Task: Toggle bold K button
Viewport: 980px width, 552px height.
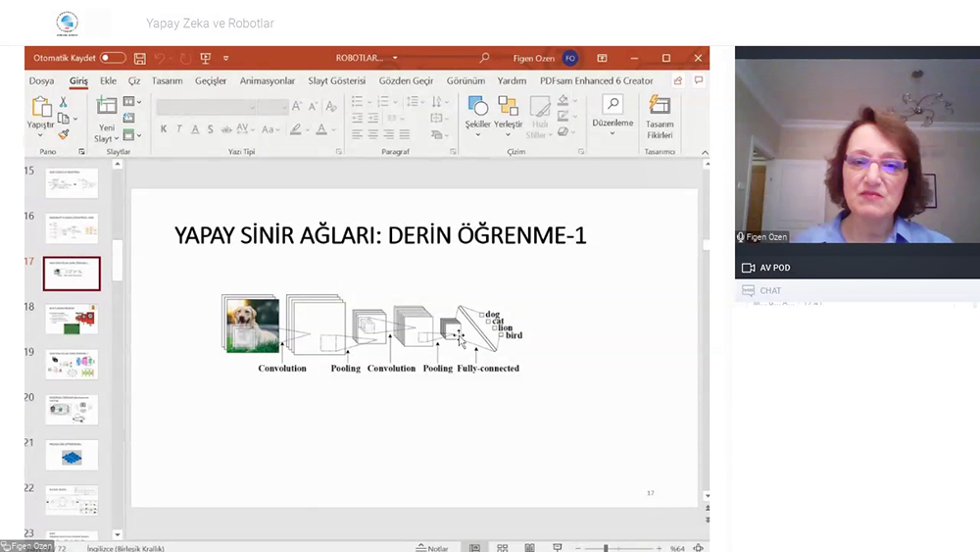Action: point(163,129)
